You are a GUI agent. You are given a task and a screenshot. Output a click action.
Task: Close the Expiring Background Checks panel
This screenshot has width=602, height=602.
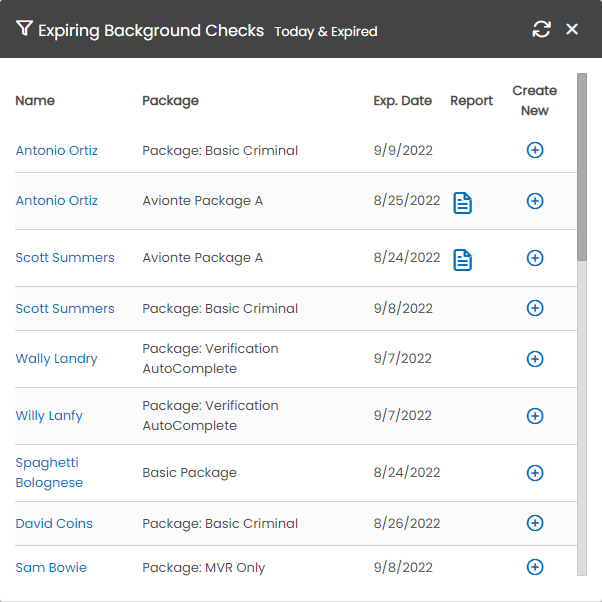point(572,29)
